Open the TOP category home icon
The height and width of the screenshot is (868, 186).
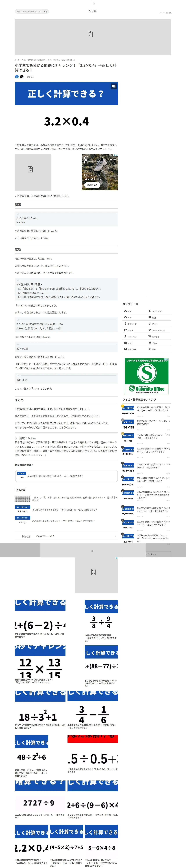[126, 311]
